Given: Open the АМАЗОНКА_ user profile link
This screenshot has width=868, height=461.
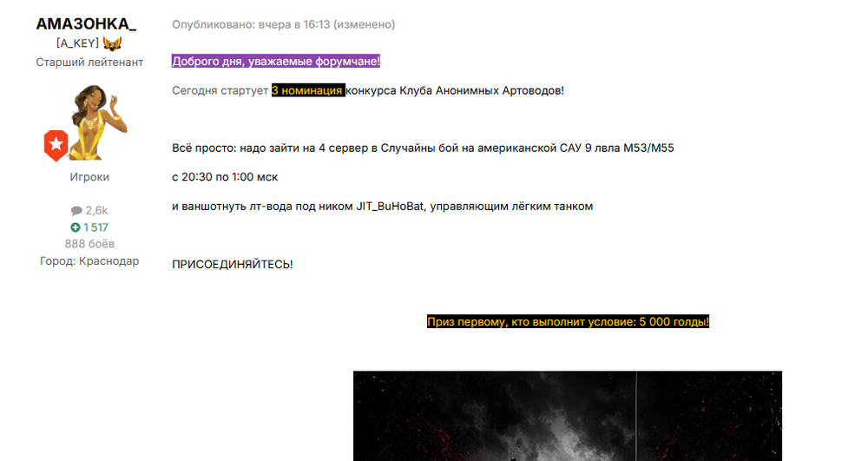Looking at the screenshot, I should coord(86,23).
